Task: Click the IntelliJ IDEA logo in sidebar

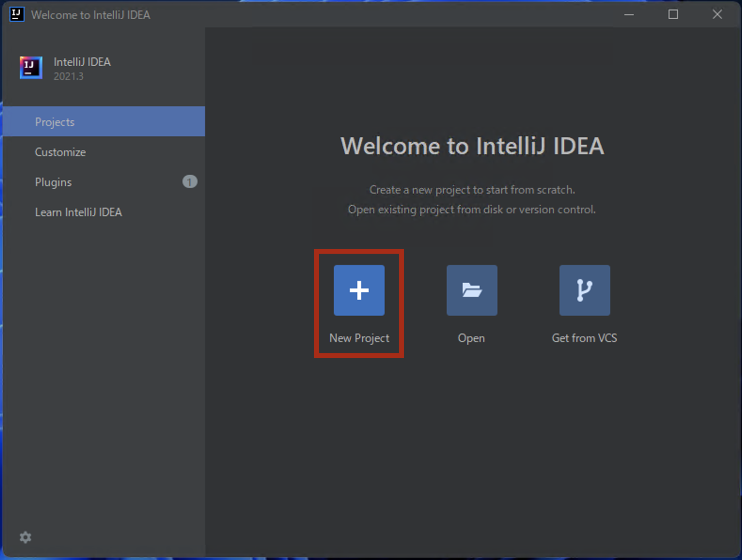Action: point(31,68)
